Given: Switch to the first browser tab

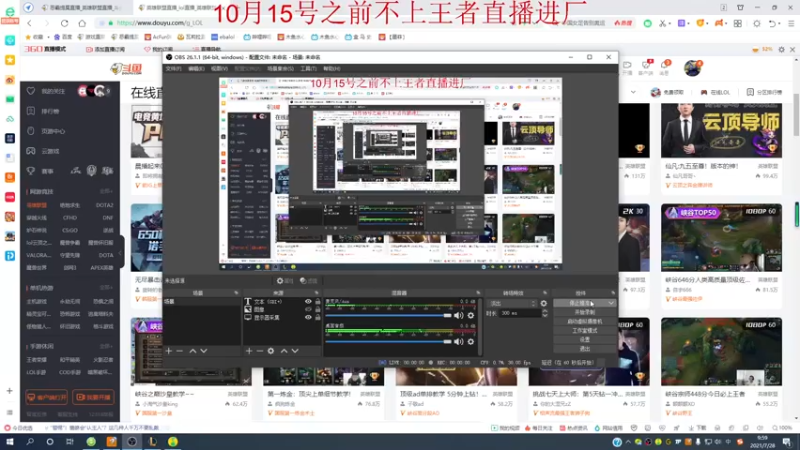Looking at the screenshot, I should (82, 8).
